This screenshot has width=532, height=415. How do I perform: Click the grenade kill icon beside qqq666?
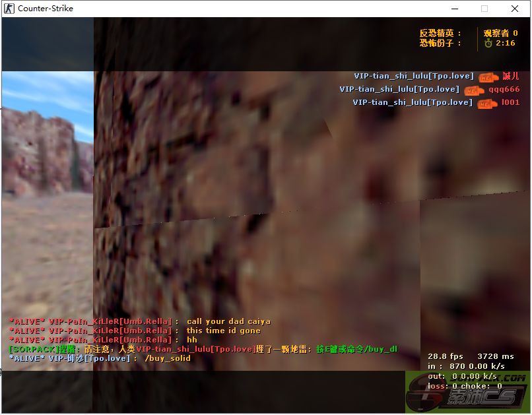click(474, 90)
